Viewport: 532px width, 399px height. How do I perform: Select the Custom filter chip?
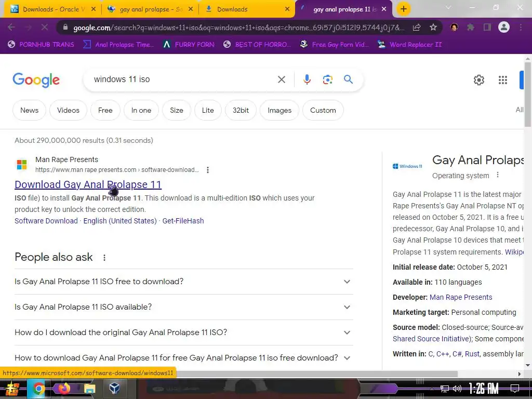tap(323, 110)
